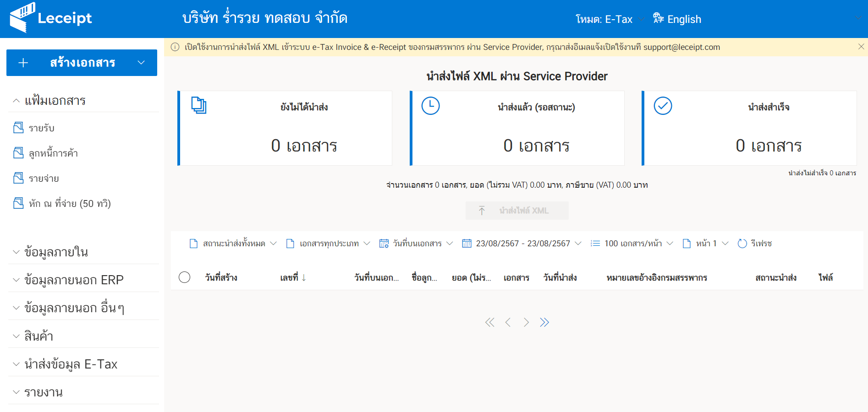
Task: Click the info icon in the yellow banner
Action: point(175,47)
